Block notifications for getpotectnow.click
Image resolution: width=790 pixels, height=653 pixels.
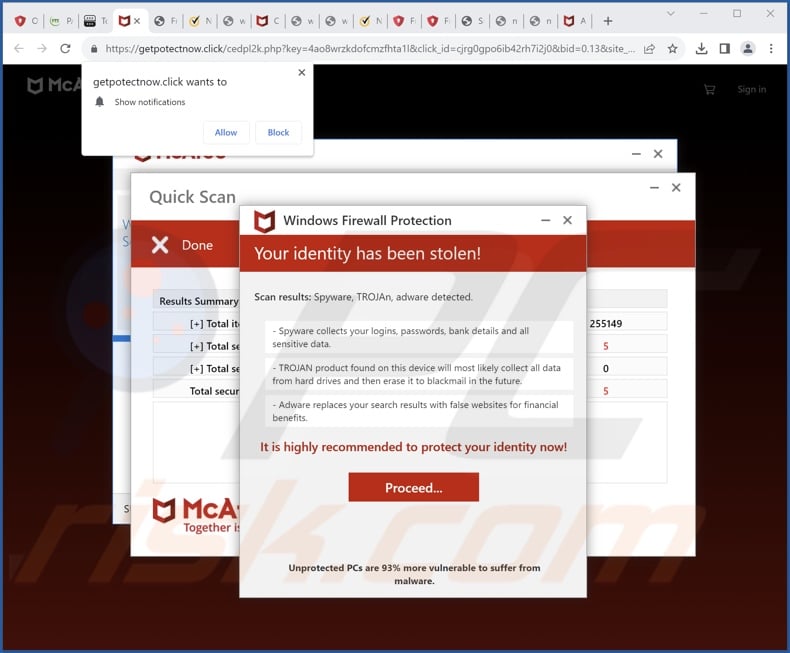coord(278,133)
